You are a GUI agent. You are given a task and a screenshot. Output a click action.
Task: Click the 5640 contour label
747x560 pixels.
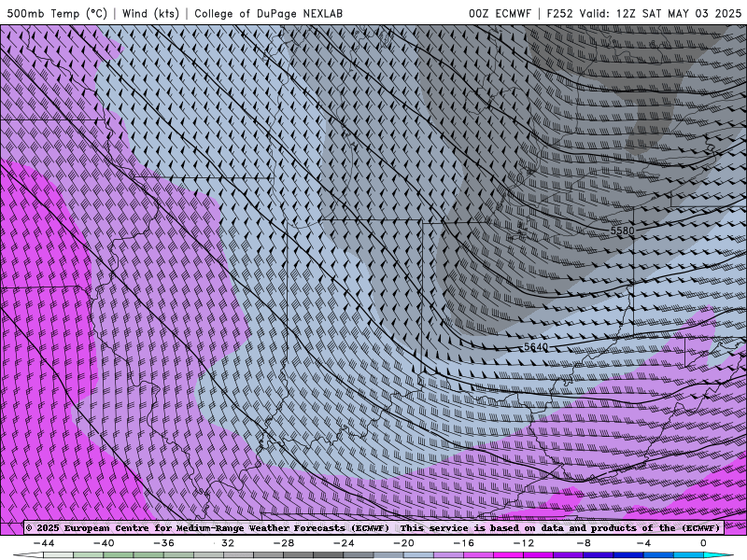[x=536, y=347]
